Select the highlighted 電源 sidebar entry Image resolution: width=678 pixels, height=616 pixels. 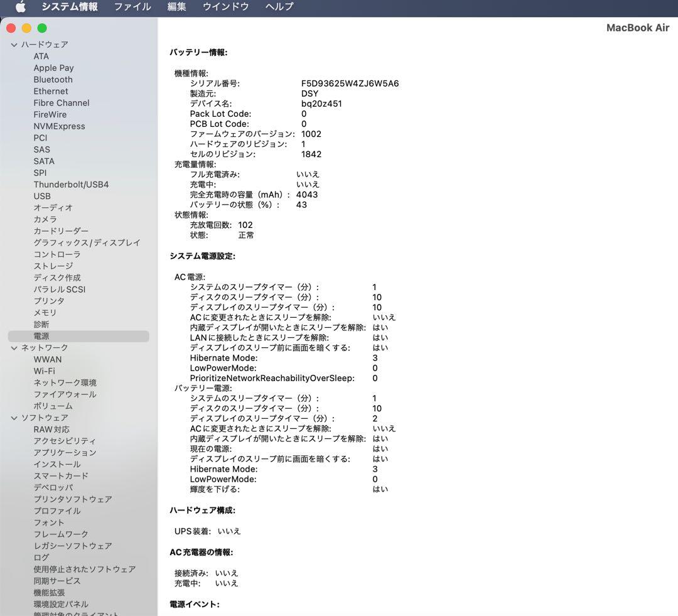[x=41, y=335]
